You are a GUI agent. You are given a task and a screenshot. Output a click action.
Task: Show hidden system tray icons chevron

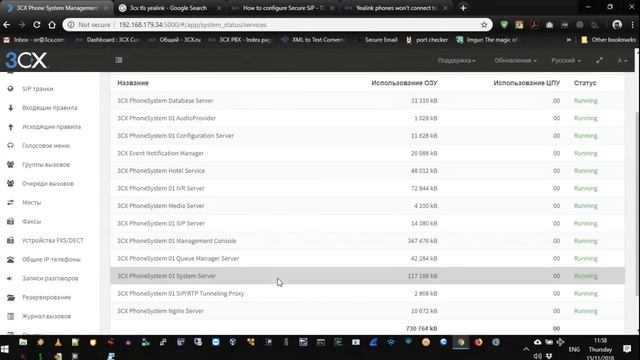click(526, 349)
